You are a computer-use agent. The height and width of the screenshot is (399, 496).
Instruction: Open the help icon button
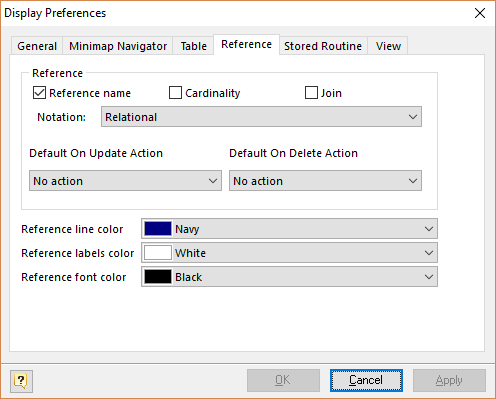(21, 381)
